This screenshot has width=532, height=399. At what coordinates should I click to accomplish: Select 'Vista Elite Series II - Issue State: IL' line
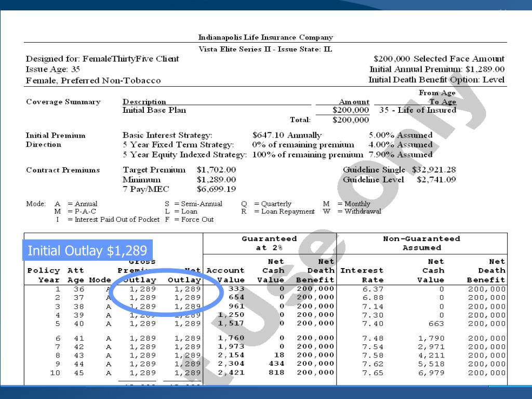[265, 49]
